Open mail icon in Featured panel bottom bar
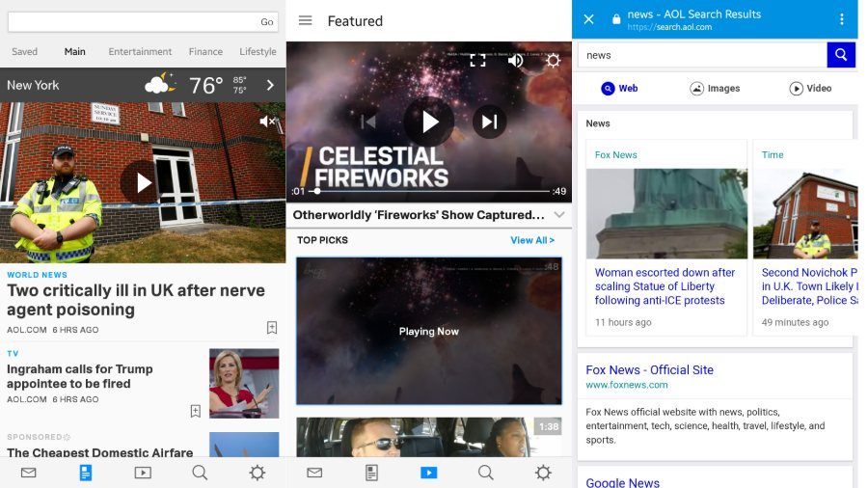This screenshot has width=868, height=488. pyautogui.click(x=314, y=473)
